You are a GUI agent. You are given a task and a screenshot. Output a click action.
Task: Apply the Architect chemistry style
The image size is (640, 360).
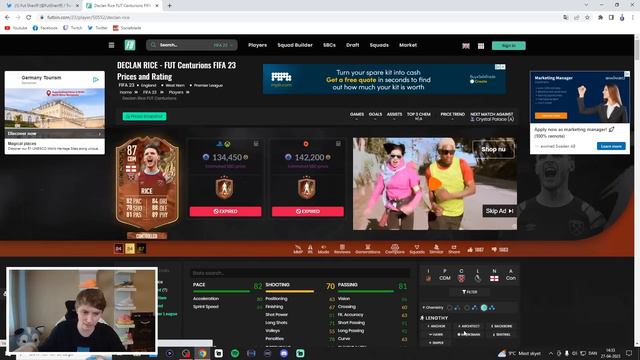pos(469,326)
